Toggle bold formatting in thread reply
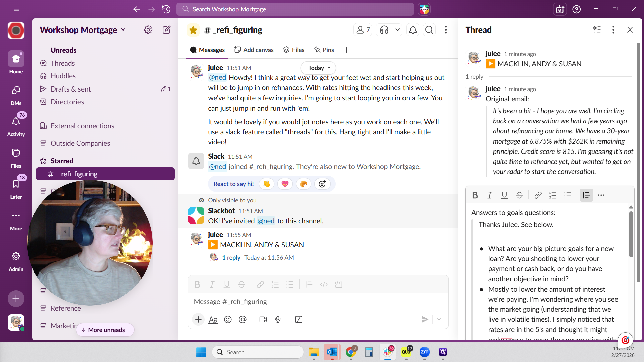 tap(475, 195)
